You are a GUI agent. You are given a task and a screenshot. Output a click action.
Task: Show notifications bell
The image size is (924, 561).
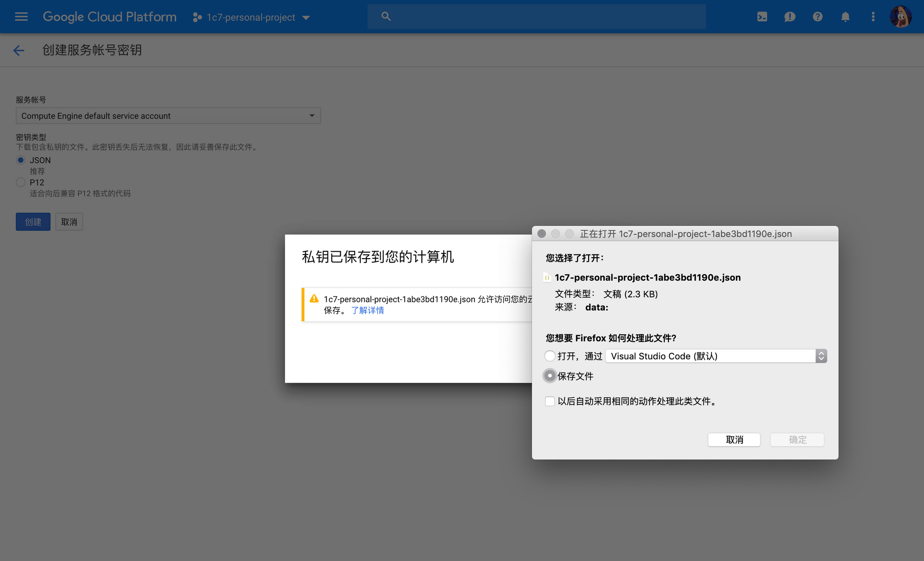(845, 17)
